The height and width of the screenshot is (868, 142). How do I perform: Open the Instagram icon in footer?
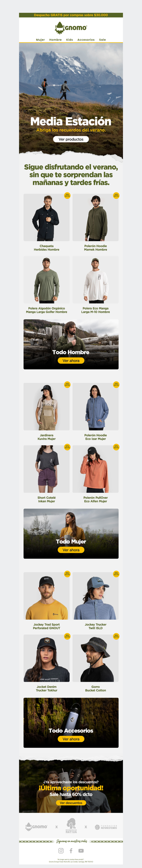click(x=61, y=851)
